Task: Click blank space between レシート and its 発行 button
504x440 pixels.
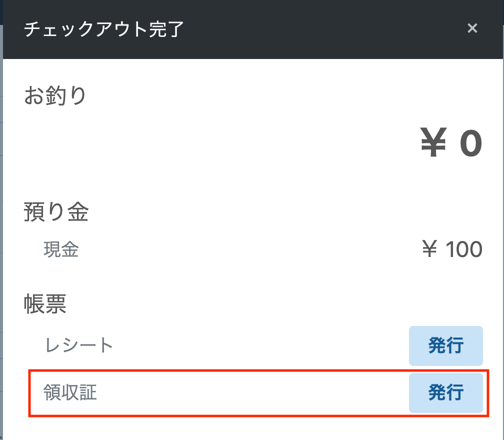Action: pos(260,345)
